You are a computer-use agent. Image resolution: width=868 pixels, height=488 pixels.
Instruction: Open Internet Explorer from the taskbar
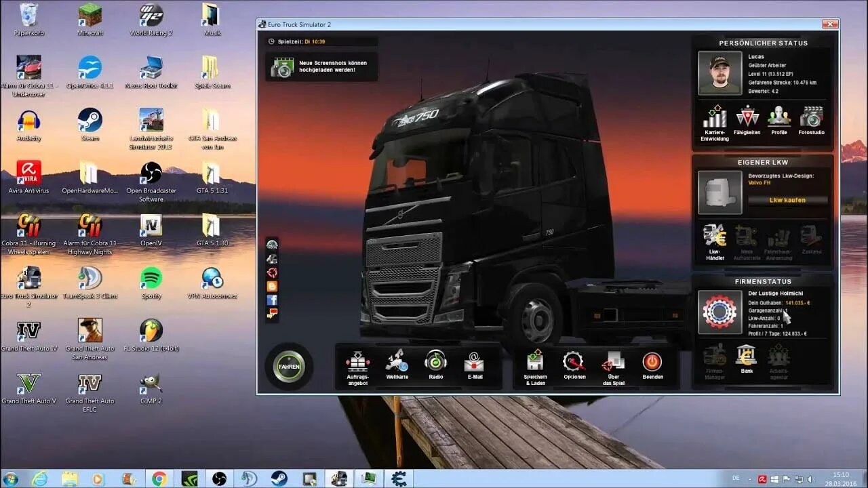[40, 479]
